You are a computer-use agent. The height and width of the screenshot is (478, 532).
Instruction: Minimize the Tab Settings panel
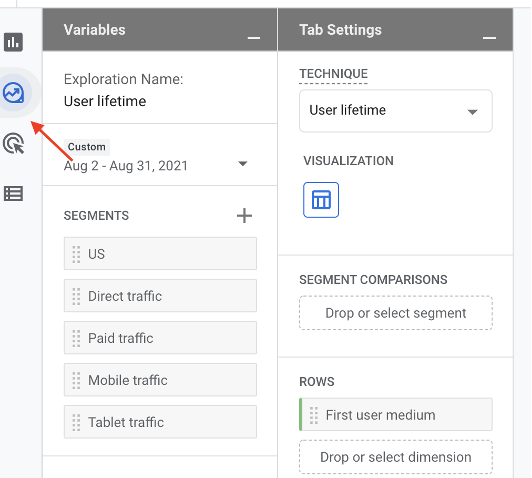[x=489, y=37]
